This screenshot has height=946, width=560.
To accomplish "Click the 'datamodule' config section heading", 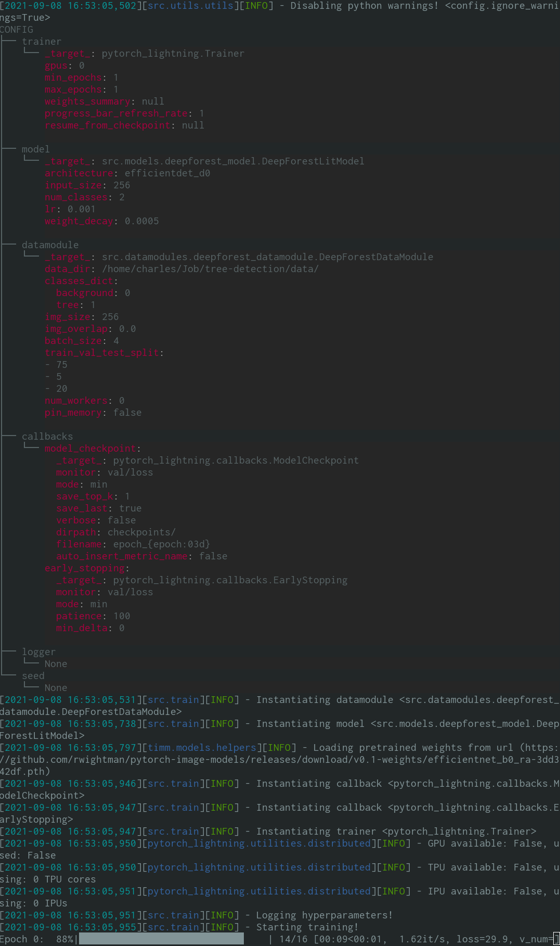I will [x=50, y=245].
